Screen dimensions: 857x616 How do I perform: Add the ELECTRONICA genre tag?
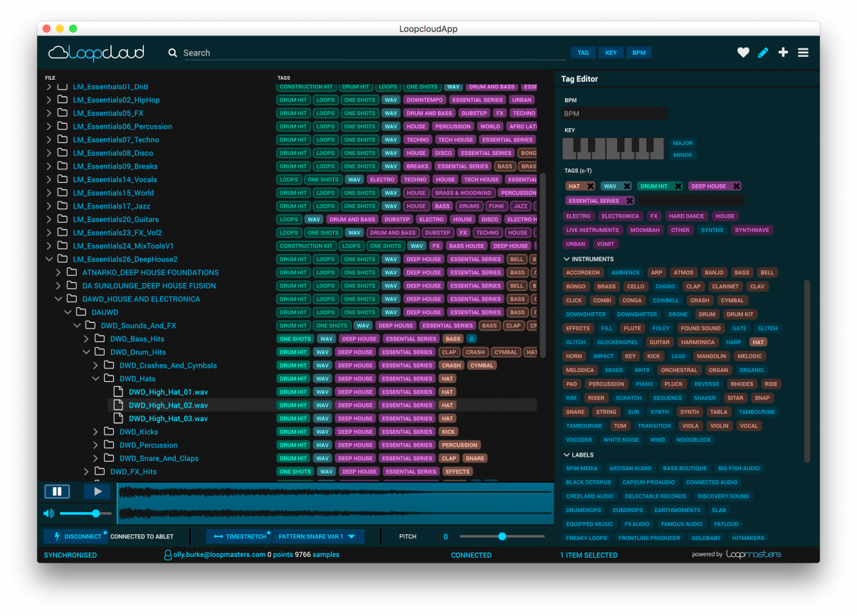click(620, 216)
